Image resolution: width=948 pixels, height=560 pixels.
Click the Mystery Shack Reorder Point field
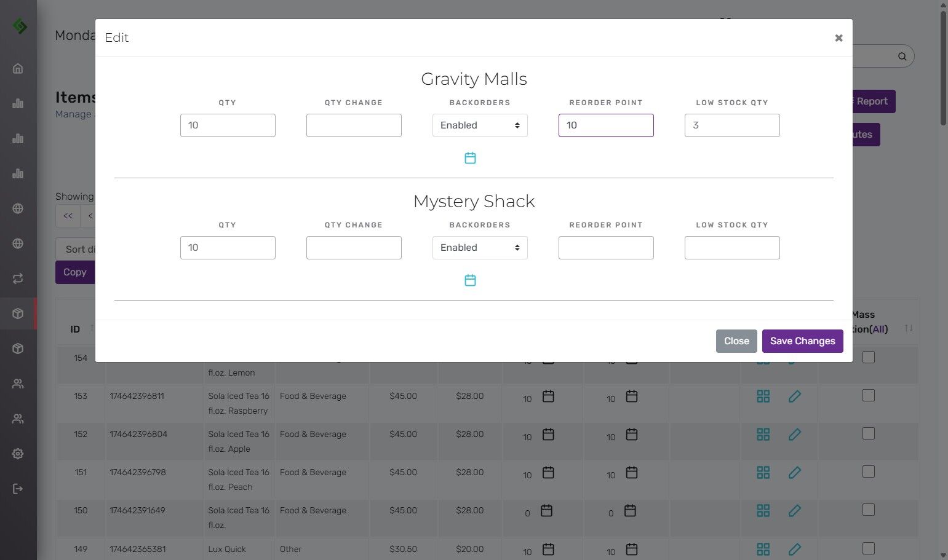pyautogui.click(x=606, y=248)
